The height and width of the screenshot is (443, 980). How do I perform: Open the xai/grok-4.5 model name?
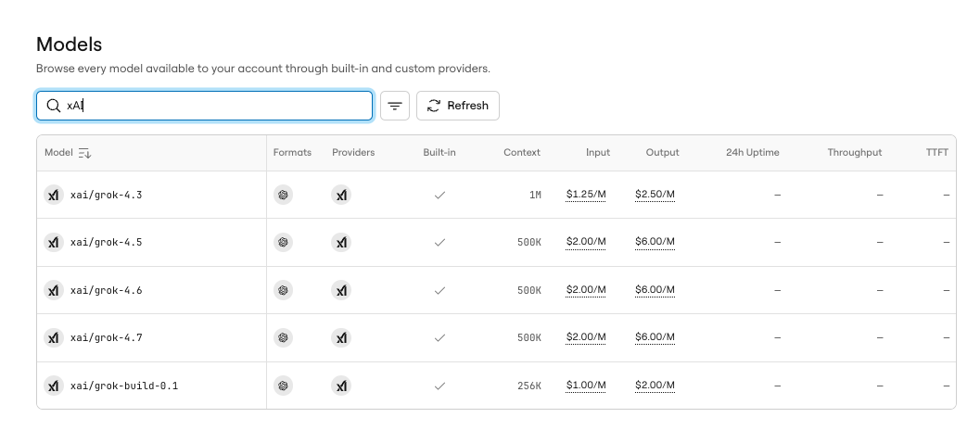[107, 243]
